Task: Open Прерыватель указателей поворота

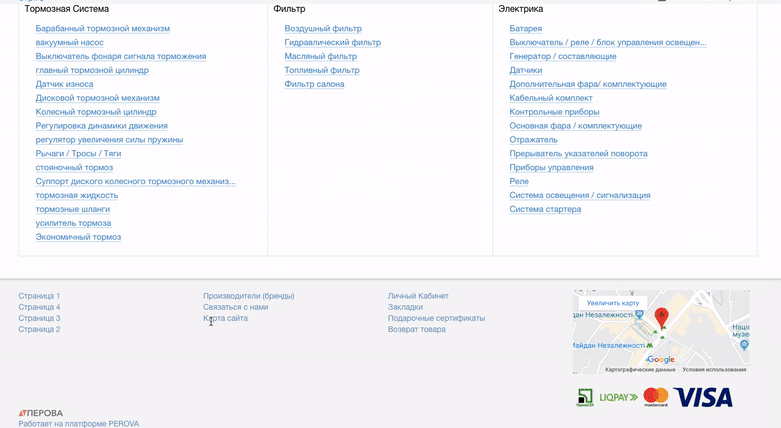Action: (578, 153)
